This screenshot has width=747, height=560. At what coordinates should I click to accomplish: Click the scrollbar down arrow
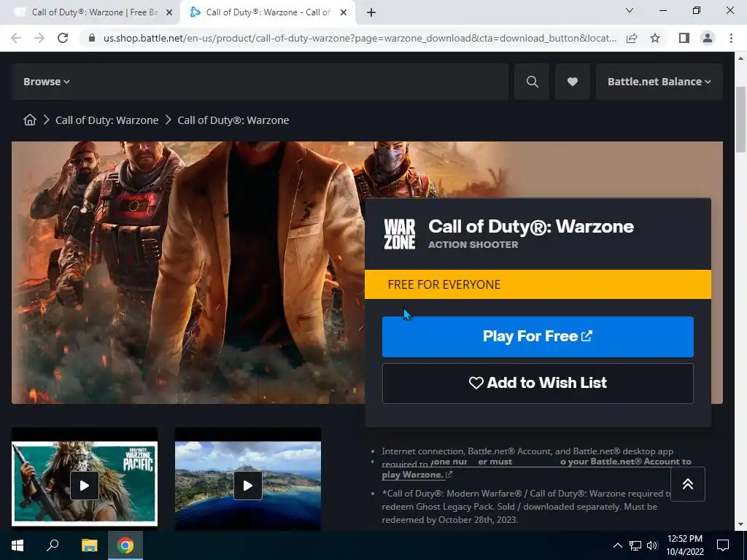pyautogui.click(x=740, y=524)
